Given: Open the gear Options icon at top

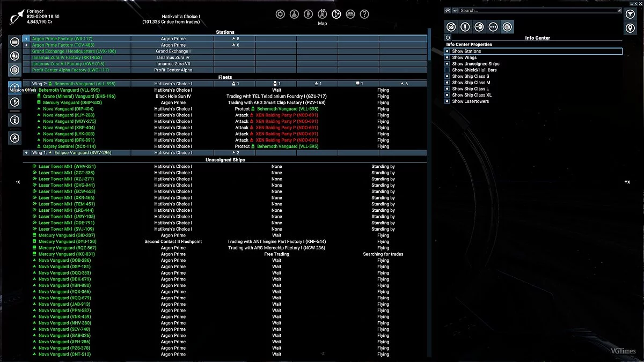Looking at the screenshot, I should 280,14.
